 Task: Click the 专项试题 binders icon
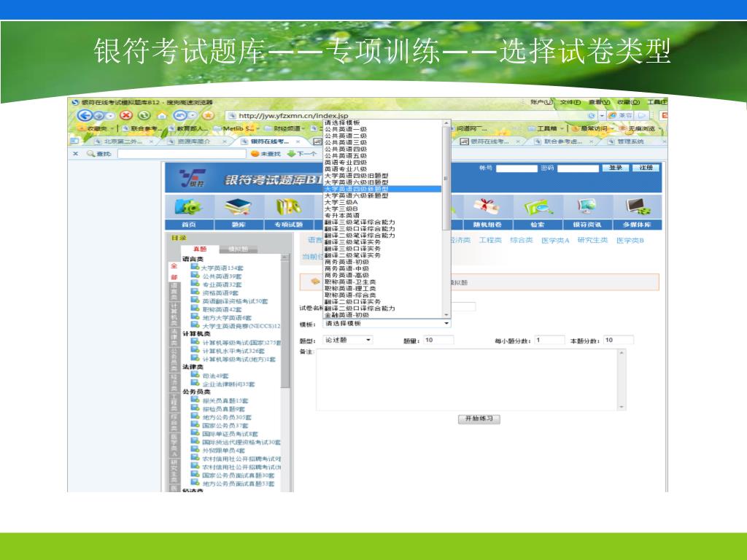(x=289, y=206)
